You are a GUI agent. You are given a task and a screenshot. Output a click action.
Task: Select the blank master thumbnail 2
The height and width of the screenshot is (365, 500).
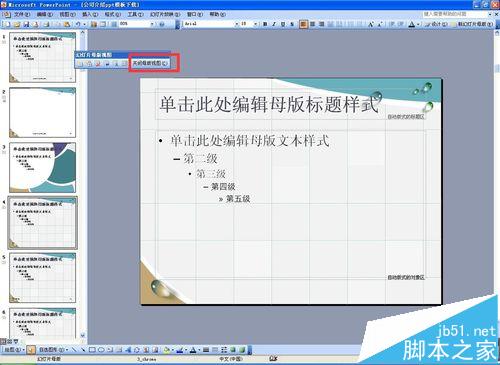tap(42, 113)
